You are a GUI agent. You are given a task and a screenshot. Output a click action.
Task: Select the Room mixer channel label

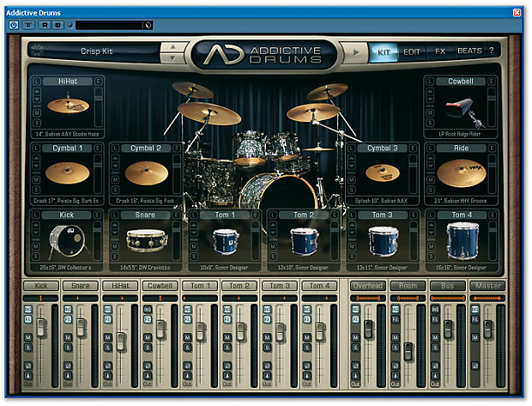[x=408, y=286]
